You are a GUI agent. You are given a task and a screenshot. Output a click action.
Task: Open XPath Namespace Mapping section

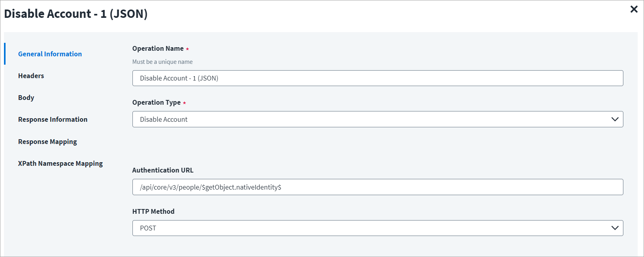[x=60, y=163]
